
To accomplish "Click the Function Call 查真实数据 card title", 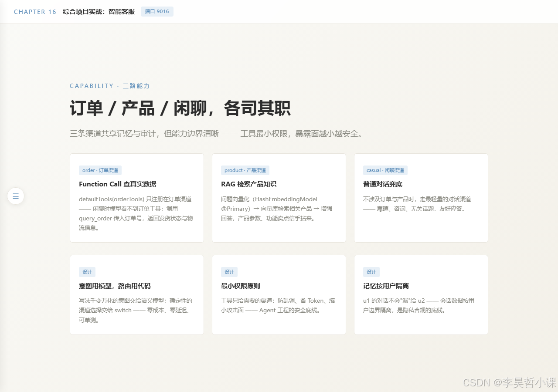I will coord(118,184).
